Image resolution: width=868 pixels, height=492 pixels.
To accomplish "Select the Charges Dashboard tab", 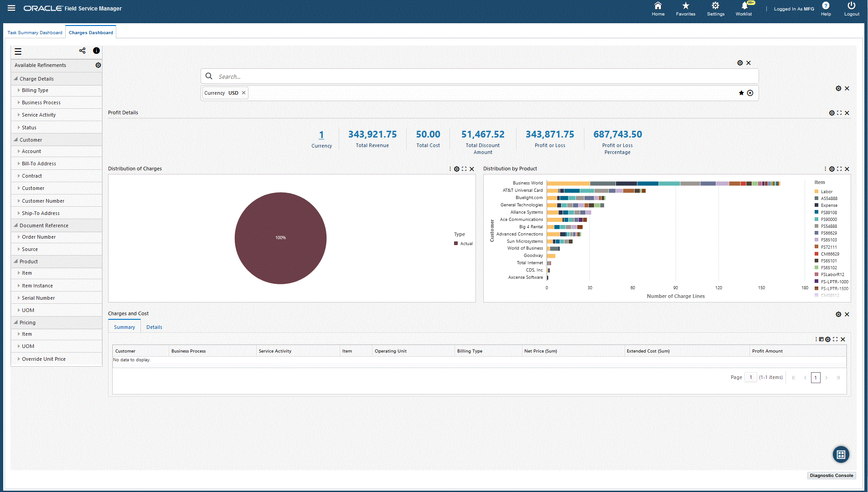I will click(x=91, y=32).
